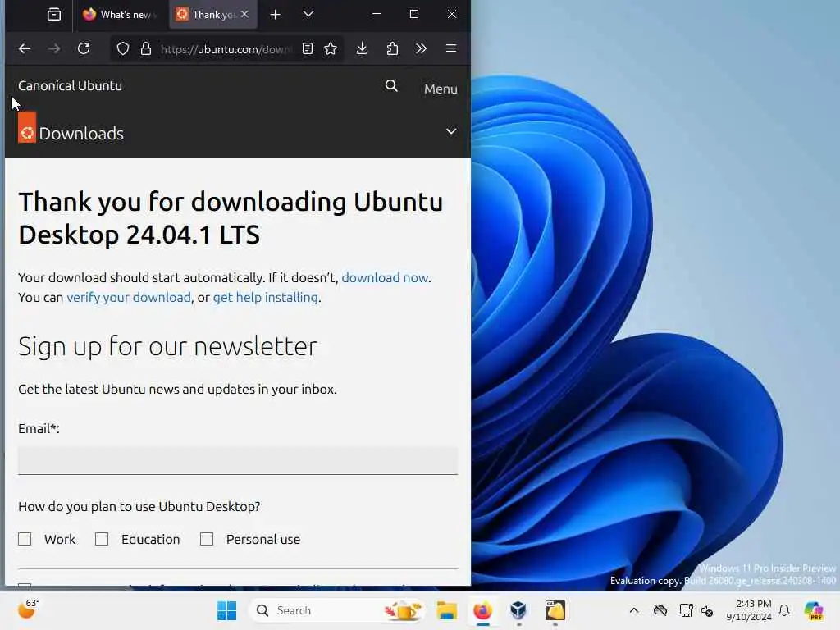Click the muted volume tray icon
The width and height of the screenshot is (840, 630).
click(x=707, y=610)
